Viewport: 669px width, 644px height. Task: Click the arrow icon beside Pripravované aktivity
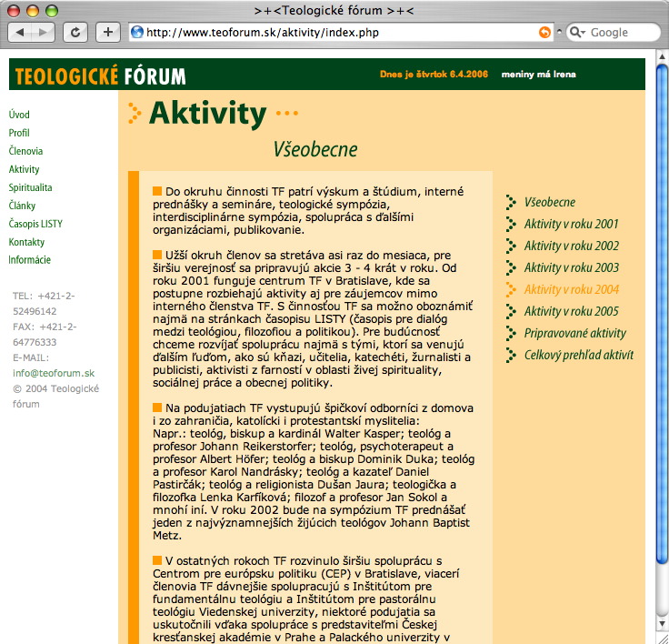[x=511, y=333]
